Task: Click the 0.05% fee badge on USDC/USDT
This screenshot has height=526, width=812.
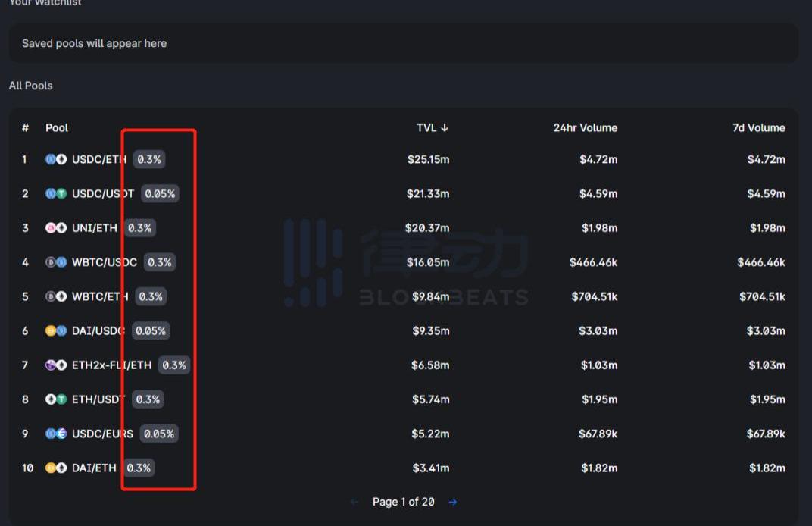Action: coord(160,194)
